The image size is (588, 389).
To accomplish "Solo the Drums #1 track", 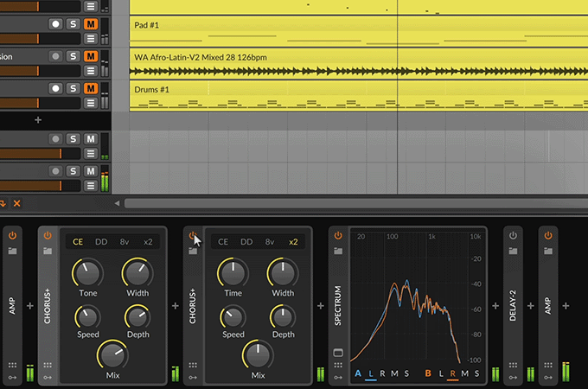I will coord(73,89).
